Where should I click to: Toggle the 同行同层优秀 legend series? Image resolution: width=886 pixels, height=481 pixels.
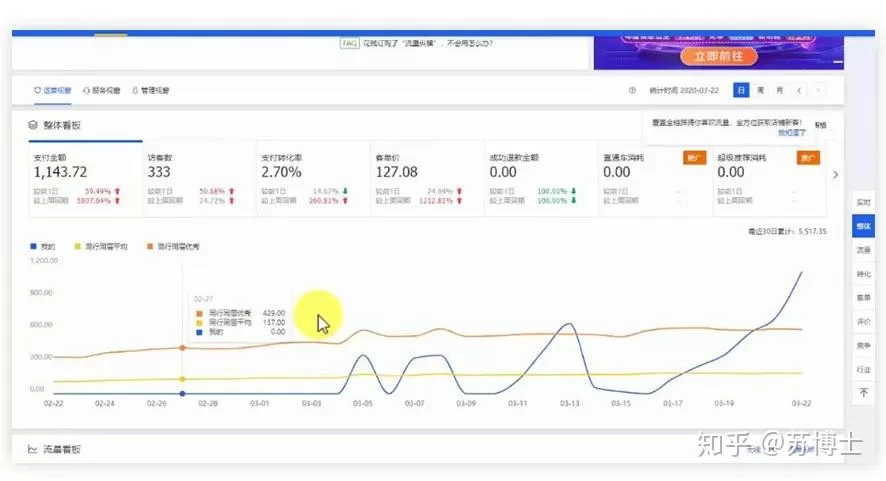[172, 246]
